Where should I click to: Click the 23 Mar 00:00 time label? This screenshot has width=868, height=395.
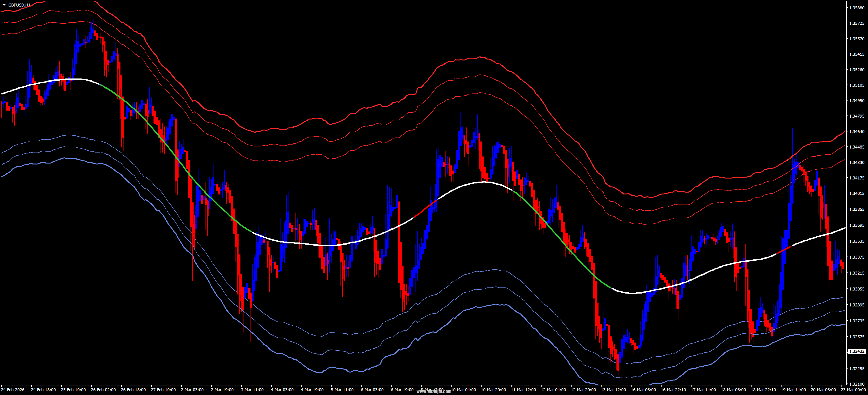click(x=853, y=390)
